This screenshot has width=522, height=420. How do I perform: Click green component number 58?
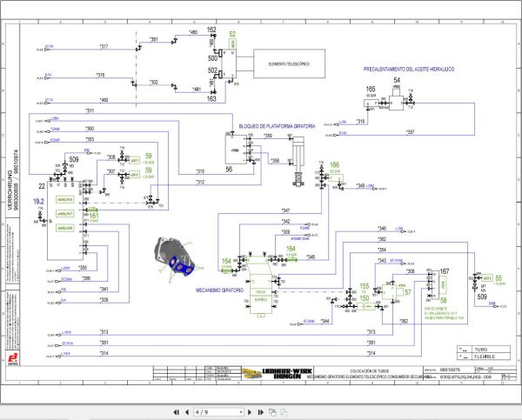pyautogui.click(x=444, y=300)
